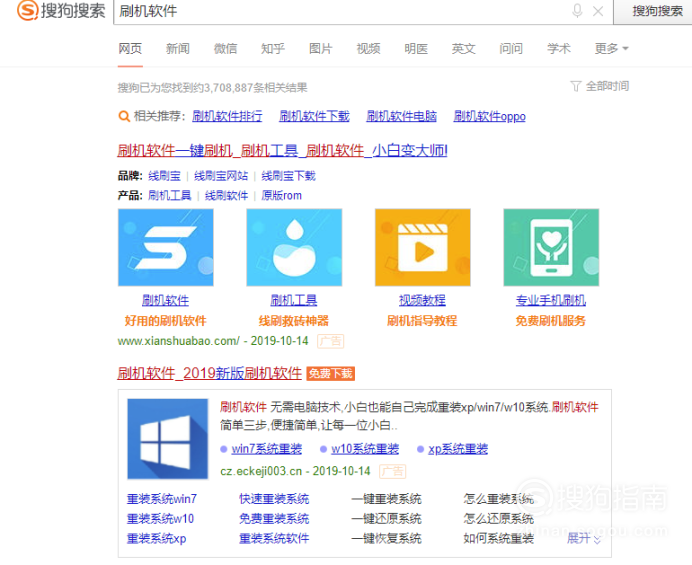
Task: Click product link 原版rom
Action: [x=282, y=195]
